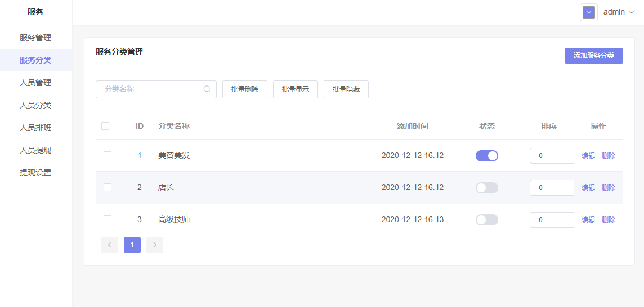Viewport: 644px width, 307px height.
Task: Click 编辑 for the 美容美发 row
Action: [588, 156]
